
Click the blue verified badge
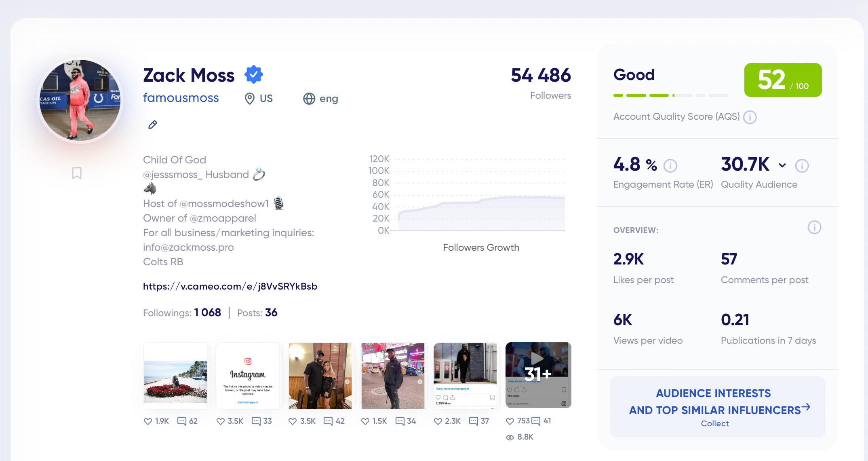click(254, 75)
